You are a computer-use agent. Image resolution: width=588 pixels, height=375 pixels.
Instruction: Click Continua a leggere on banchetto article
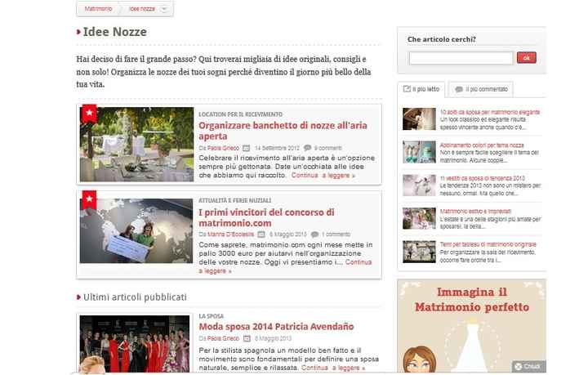tap(323, 176)
